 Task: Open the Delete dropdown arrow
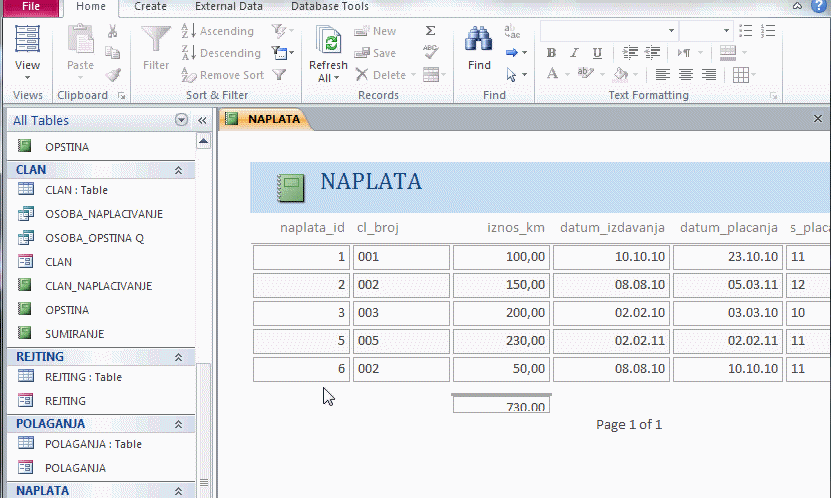(413, 75)
